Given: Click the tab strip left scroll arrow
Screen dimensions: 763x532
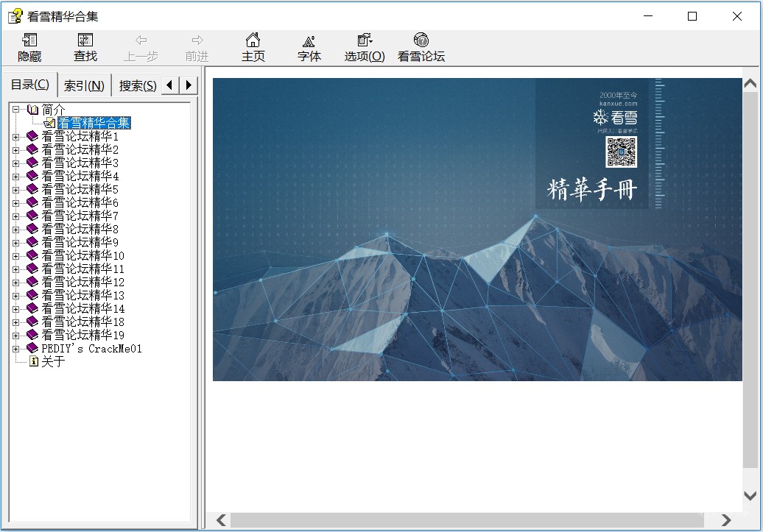Looking at the screenshot, I should point(170,85).
